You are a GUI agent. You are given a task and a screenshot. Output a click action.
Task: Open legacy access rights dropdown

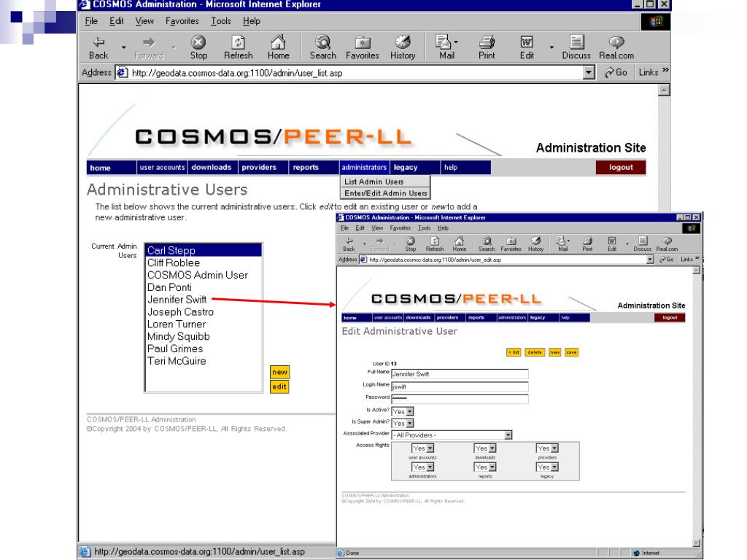point(547,467)
